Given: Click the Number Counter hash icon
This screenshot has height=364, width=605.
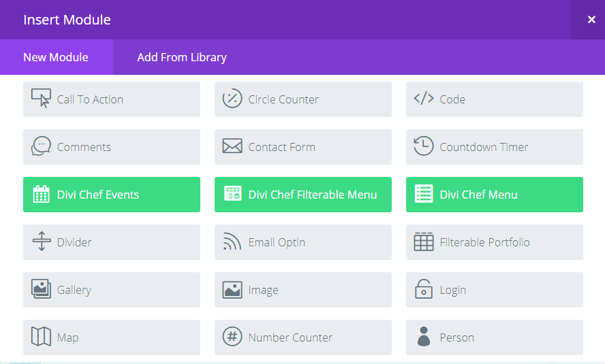Looking at the screenshot, I should [x=232, y=336].
